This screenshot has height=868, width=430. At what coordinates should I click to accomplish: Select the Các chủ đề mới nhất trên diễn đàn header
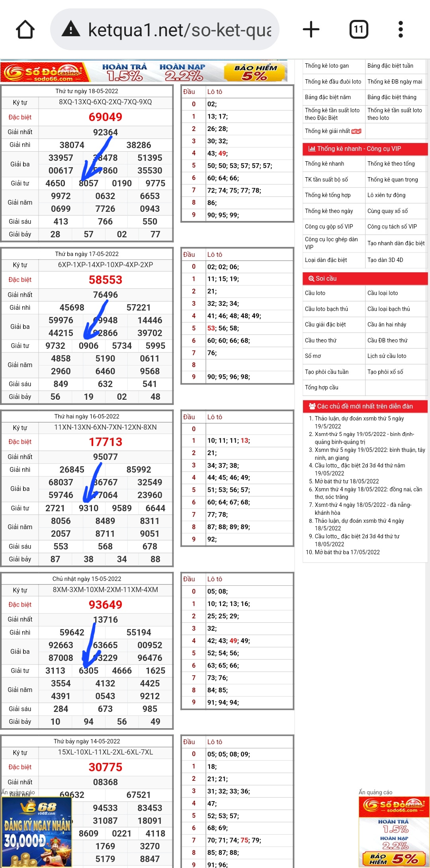[365, 407]
